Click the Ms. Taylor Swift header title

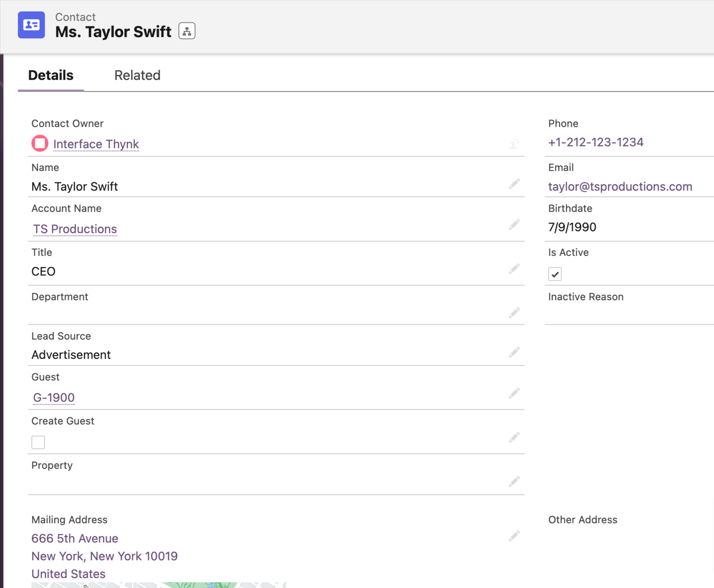click(x=113, y=32)
